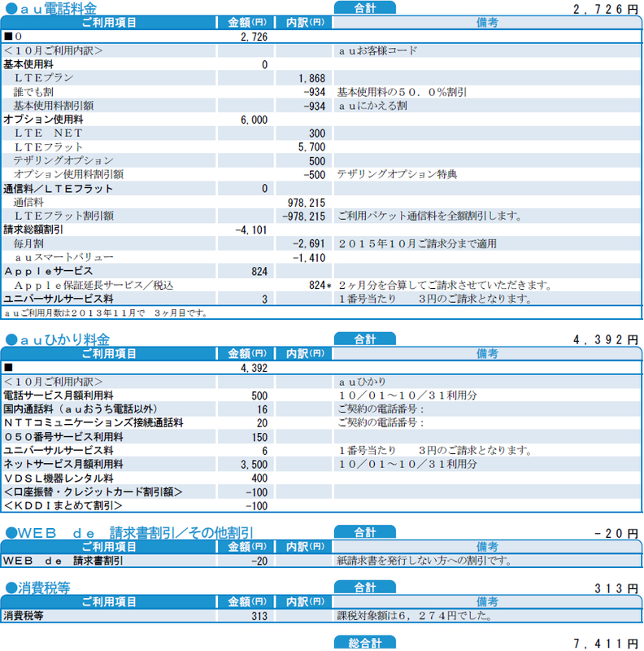Select the 合計 badge beside au電話料金
Viewport: 644px width, 651px height.
365,7
